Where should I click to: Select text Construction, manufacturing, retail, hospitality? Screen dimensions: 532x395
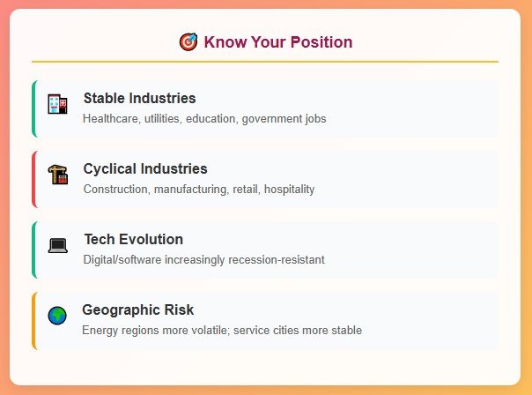tap(199, 190)
